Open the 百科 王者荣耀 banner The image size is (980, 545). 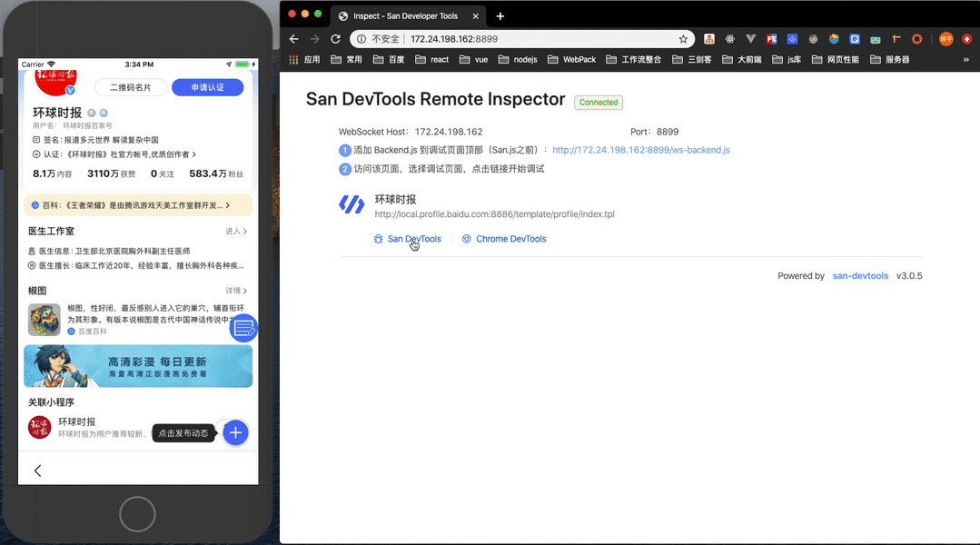(138, 205)
